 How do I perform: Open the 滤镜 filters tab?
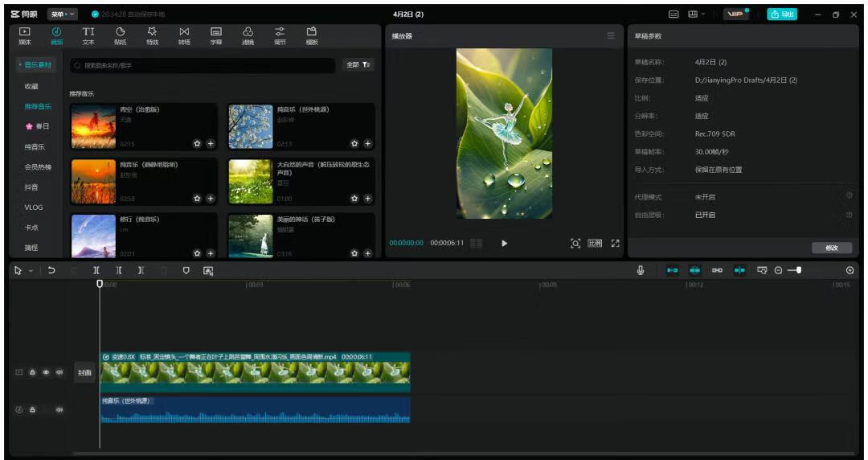(248, 35)
